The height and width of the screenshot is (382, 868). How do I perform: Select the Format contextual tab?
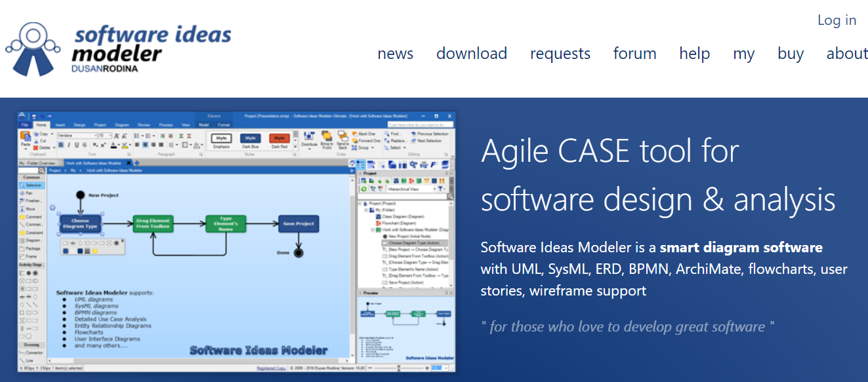[x=224, y=124]
